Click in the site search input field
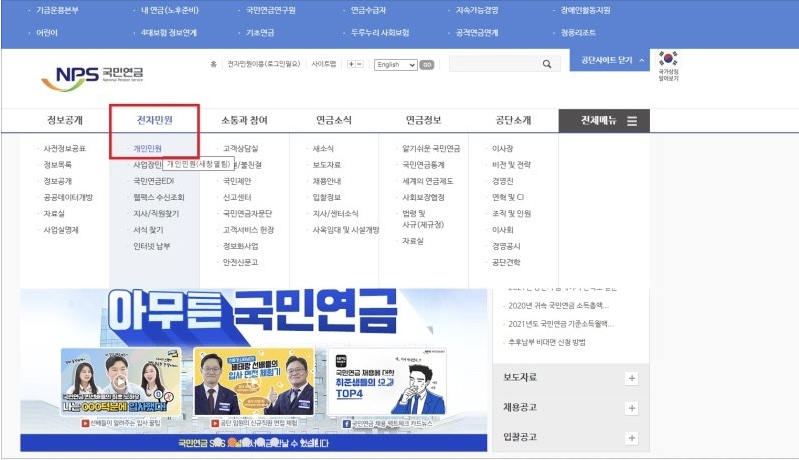This screenshot has width=799, height=460. [x=494, y=64]
